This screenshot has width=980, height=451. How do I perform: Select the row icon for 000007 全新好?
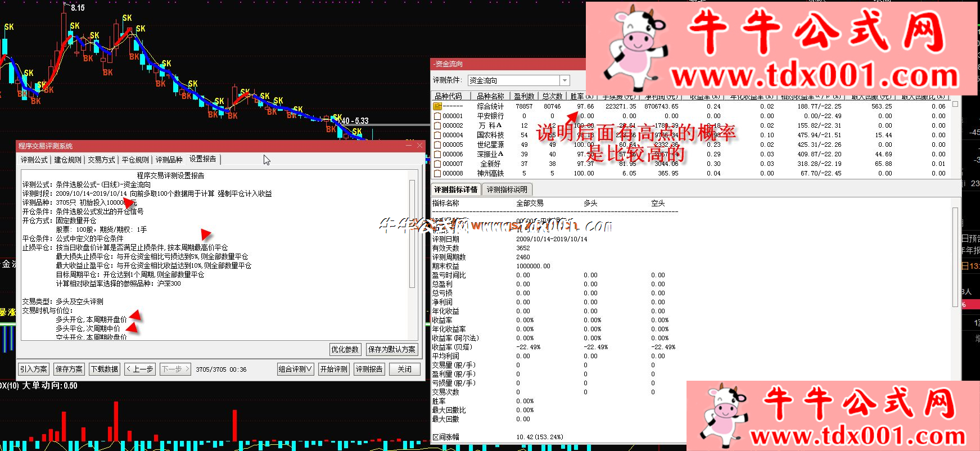click(437, 164)
